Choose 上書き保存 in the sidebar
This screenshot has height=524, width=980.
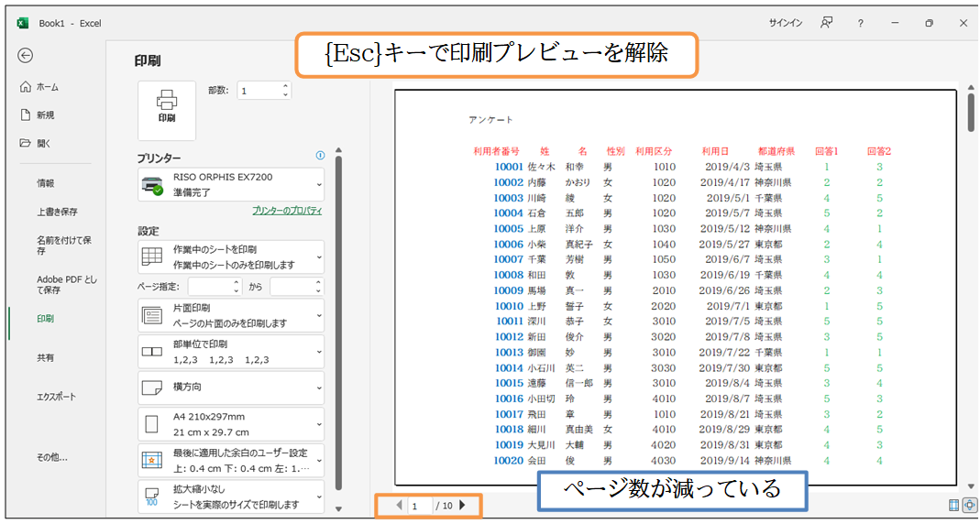tap(58, 212)
